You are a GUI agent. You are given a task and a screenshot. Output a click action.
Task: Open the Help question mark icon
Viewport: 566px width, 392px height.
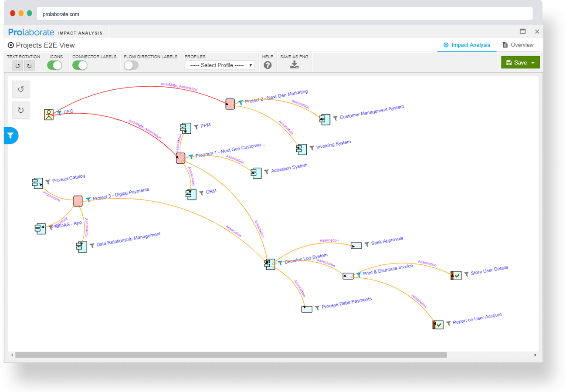(x=268, y=65)
